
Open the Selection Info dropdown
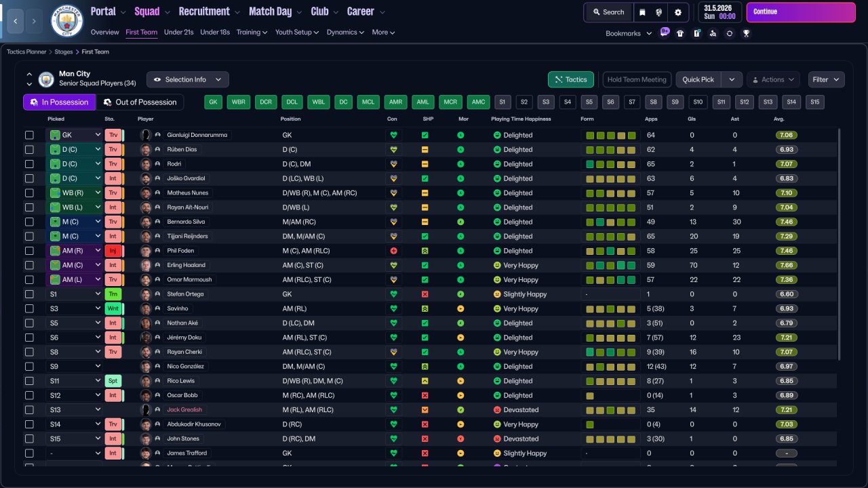188,79
